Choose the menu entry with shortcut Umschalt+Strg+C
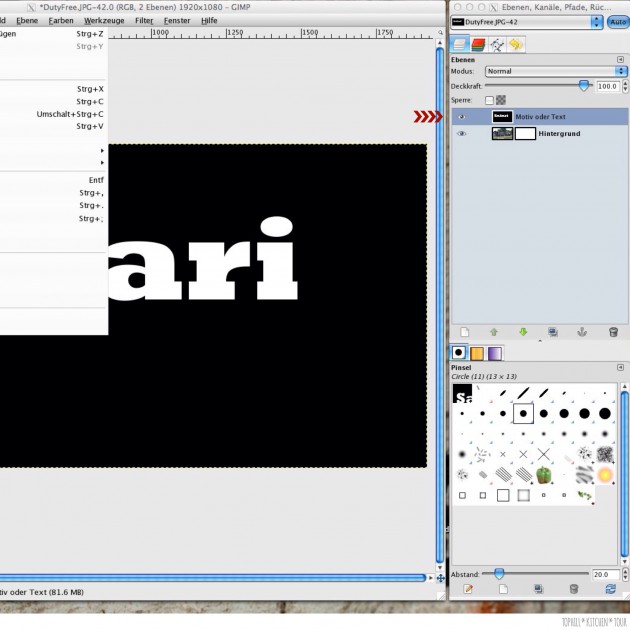 click(53, 114)
